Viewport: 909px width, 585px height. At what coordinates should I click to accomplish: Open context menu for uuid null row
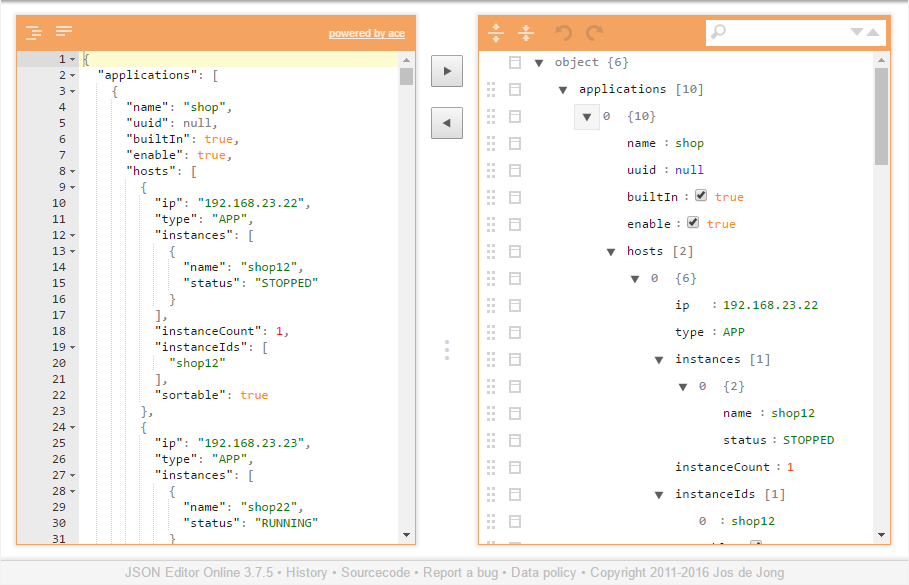[x=515, y=170]
